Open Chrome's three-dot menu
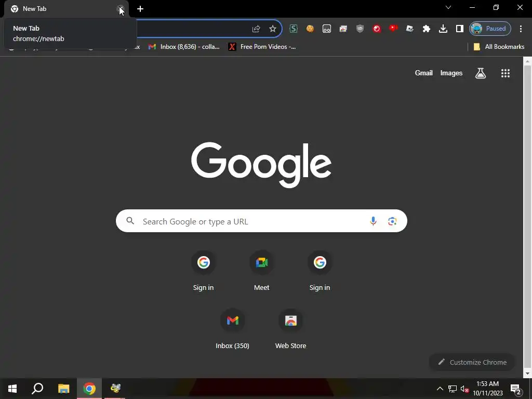The width and height of the screenshot is (532, 399). [x=521, y=29]
